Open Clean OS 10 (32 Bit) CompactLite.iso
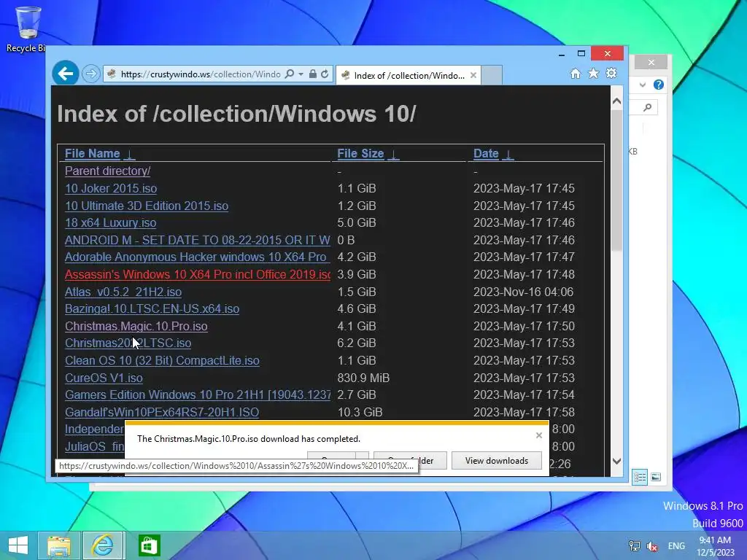The height and width of the screenshot is (560, 747). pyautogui.click(x=162, y=360)
